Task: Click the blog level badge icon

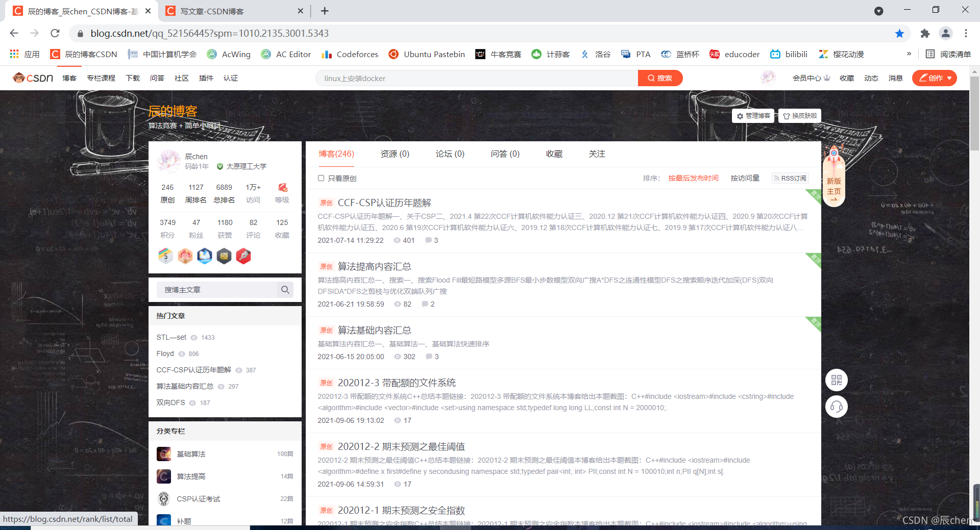Action: click(282, 187)
